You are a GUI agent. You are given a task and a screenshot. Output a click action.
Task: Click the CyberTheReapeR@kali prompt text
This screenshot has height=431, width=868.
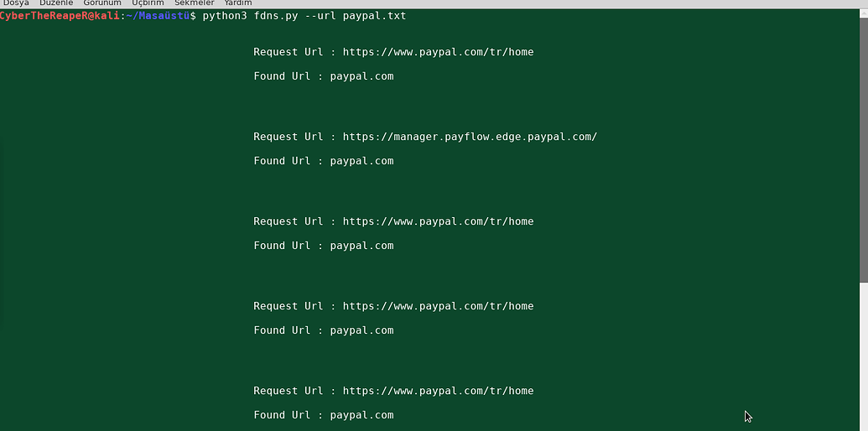(x=60, y=15)
